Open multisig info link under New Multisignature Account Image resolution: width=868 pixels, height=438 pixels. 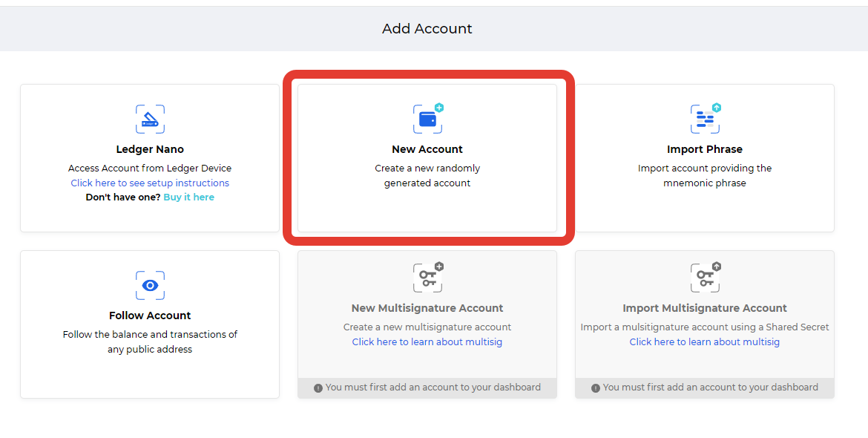tap(427, 341)
